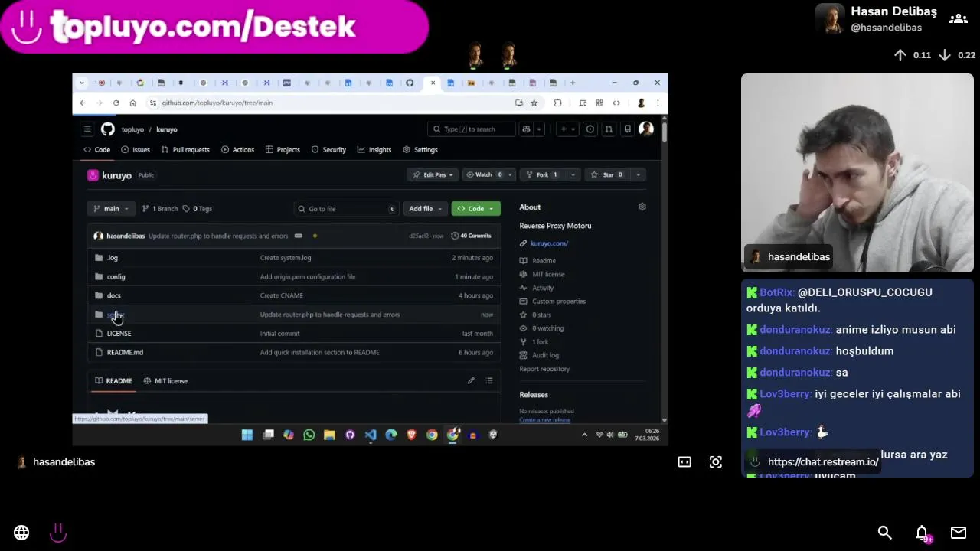Screen dimensions: 980x551
Task: Open config folder
Action: [x=116, y=276]
